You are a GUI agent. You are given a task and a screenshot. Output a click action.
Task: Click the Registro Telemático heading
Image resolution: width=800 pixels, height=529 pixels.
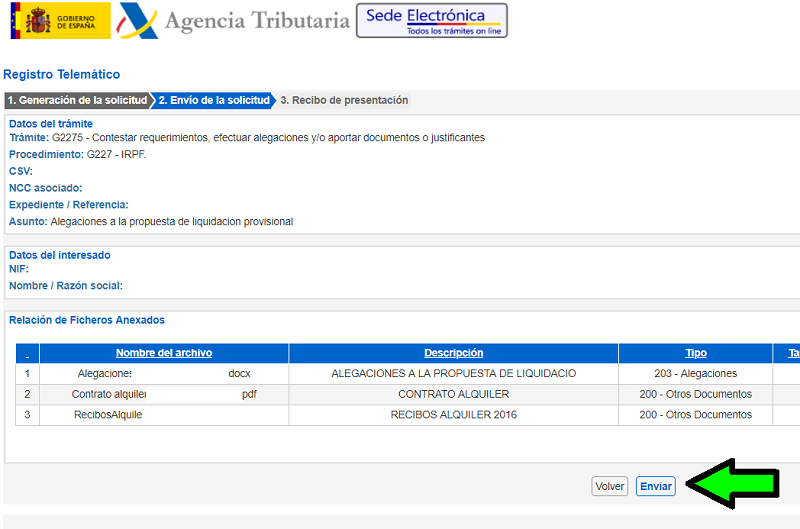tap(62, 75)
